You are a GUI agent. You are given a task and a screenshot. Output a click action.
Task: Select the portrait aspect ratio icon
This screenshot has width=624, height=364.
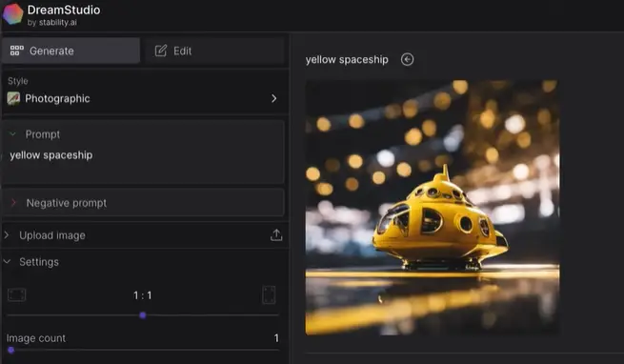[269, 295]
